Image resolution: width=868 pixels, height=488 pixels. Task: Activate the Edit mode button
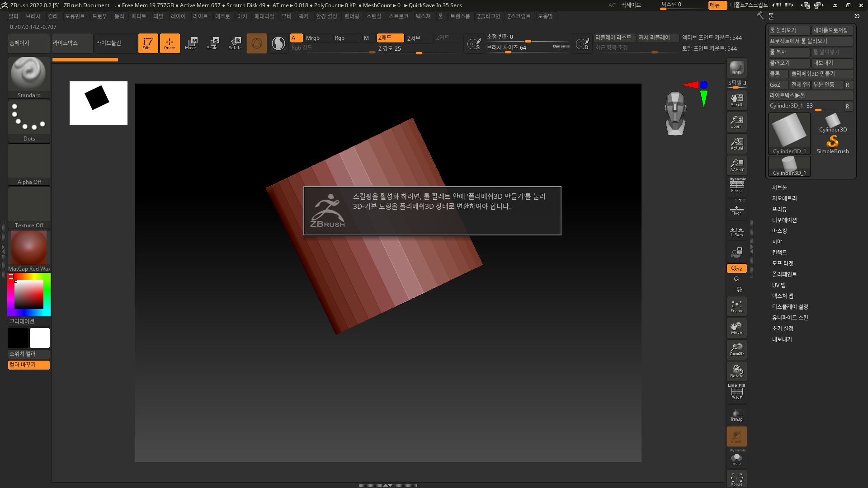(x=148, y=43)
